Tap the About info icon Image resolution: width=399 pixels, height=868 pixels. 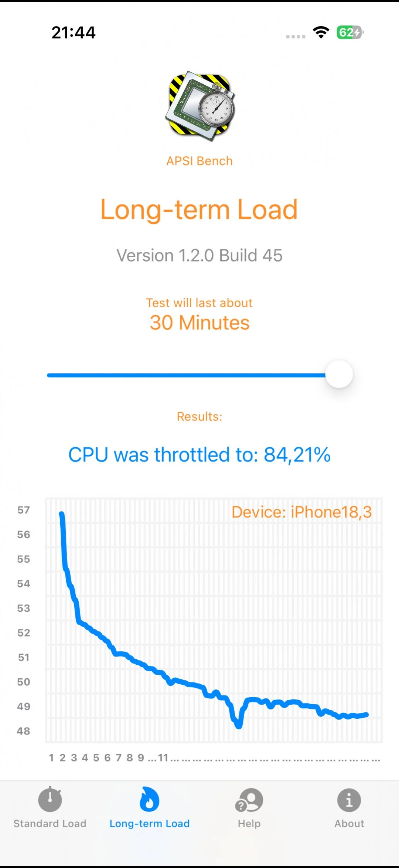click(x=349, y=800)
